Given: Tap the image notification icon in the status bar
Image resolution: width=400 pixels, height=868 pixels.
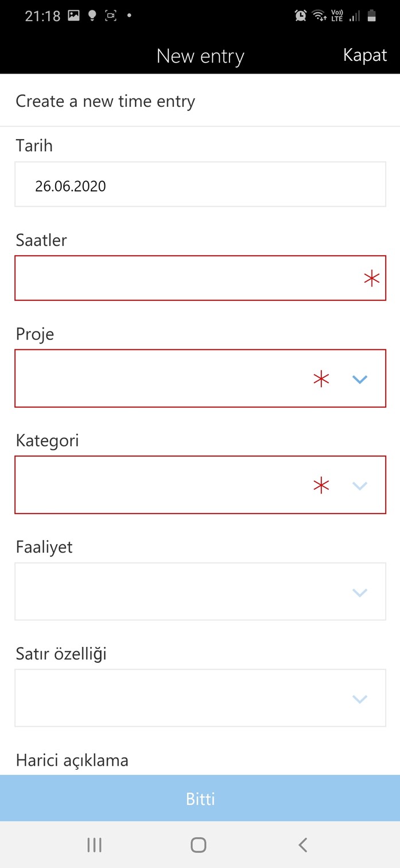Looking at the screenshot, I should 73,16.
